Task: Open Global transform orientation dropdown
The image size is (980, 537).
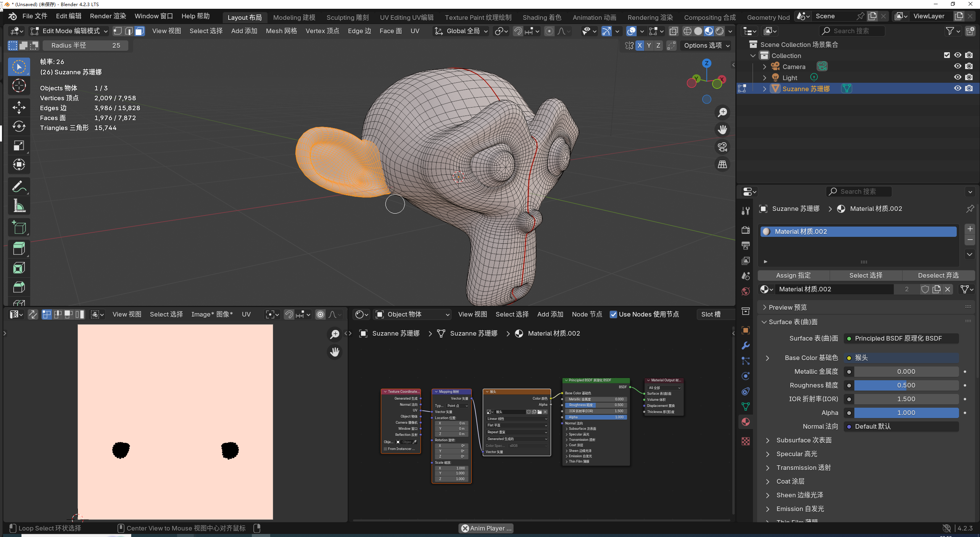Action: 461,31
